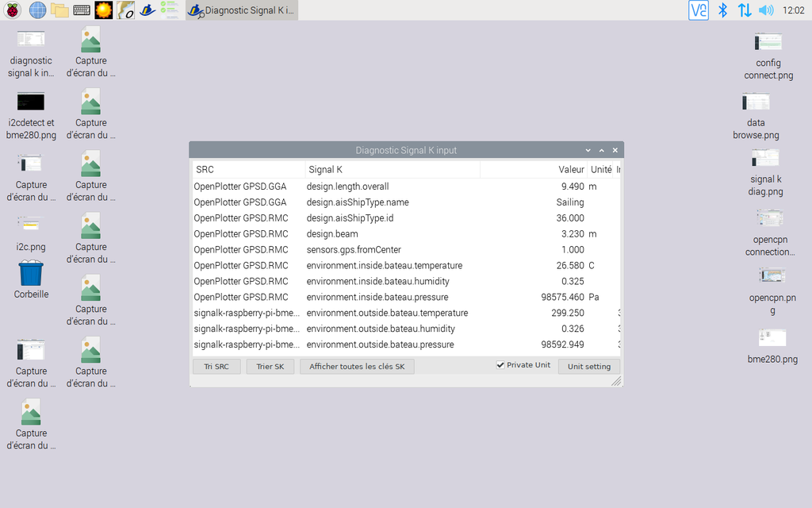Viewport: 812px width, 508px height.
Task: Toggle the Private Unit checkbox
Action: tap(500, 365)
